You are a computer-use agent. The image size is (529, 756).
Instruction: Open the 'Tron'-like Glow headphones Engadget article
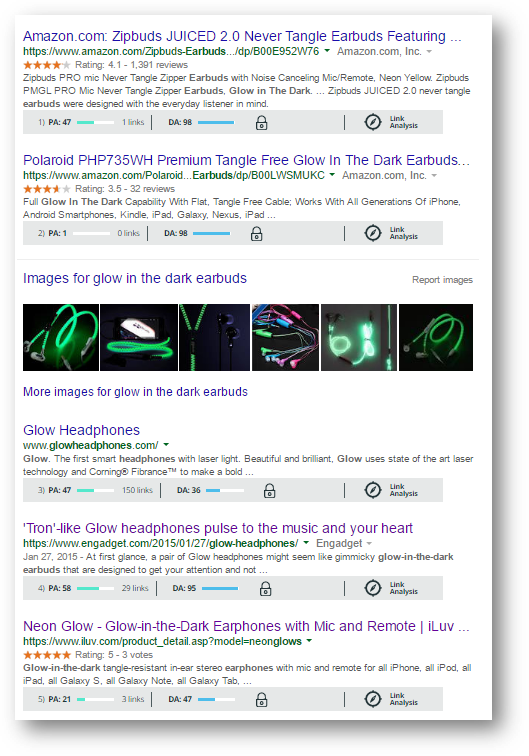click(x=218, y=528)
